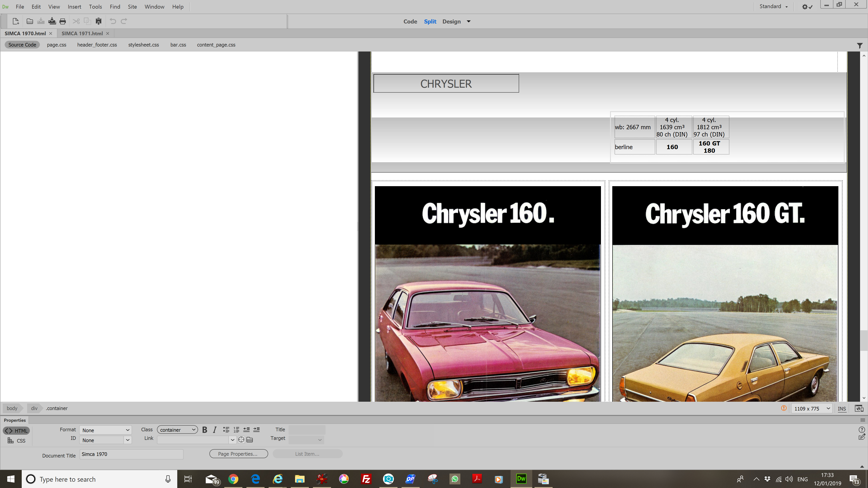Open the File menu
Screen dimensions: 868x488
[x=20, y=7]
